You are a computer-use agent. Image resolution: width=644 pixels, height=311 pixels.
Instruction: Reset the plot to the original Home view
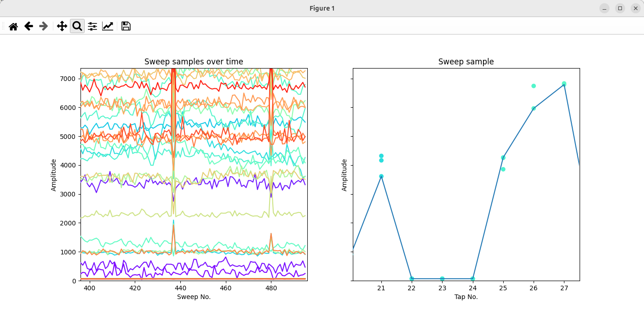pos(13,26)
